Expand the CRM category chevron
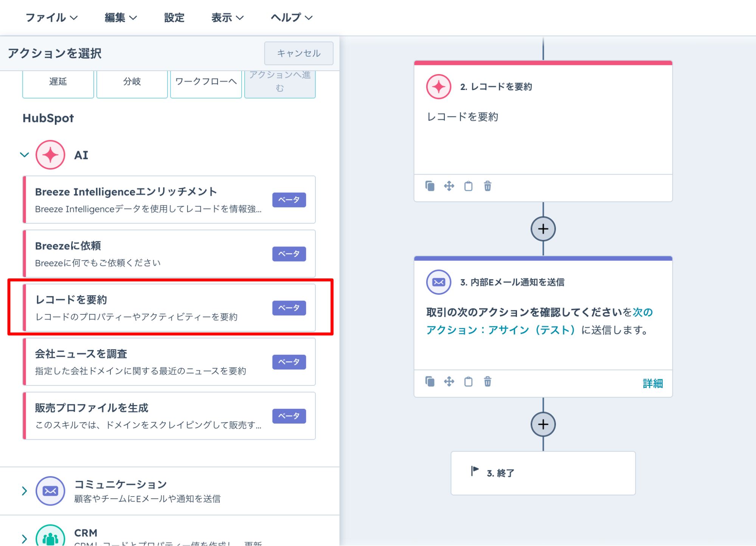This screenshot has height=546, width=756. 25,539
